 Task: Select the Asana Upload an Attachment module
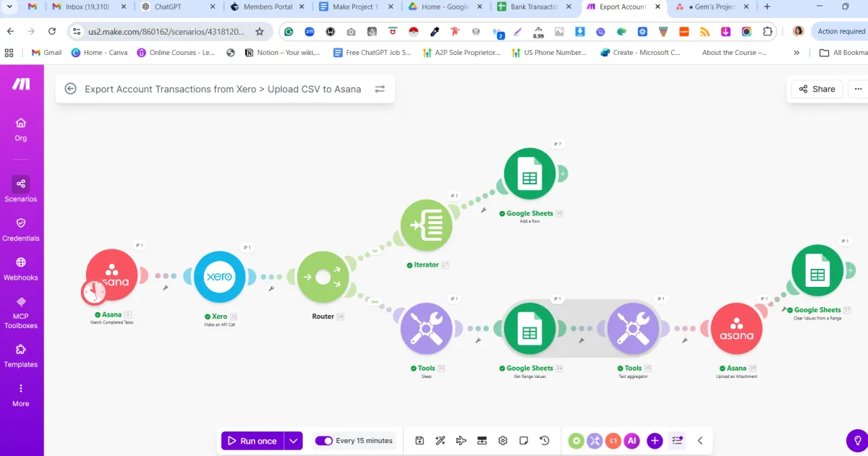pyautogui.click(x=736, y=328)
